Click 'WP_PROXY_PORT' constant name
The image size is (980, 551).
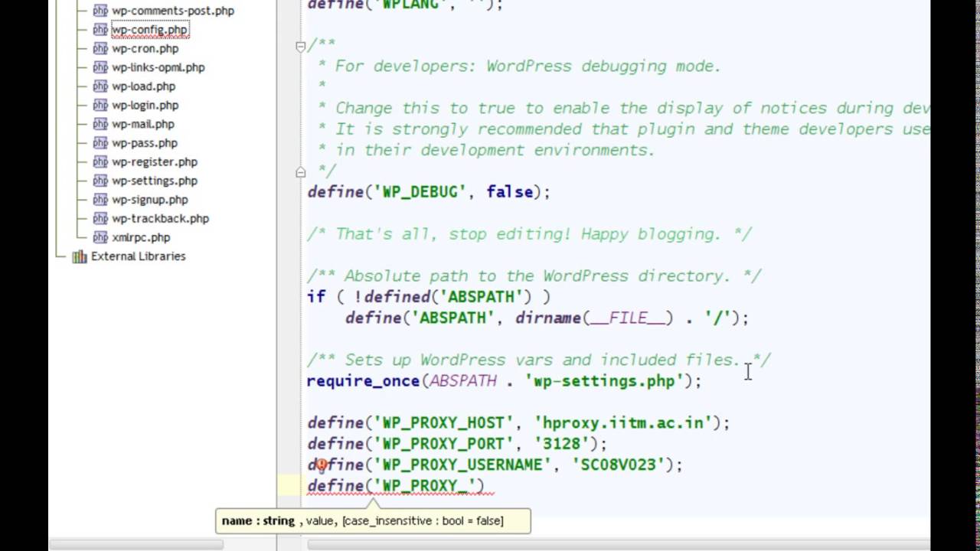tap(444, 444)
